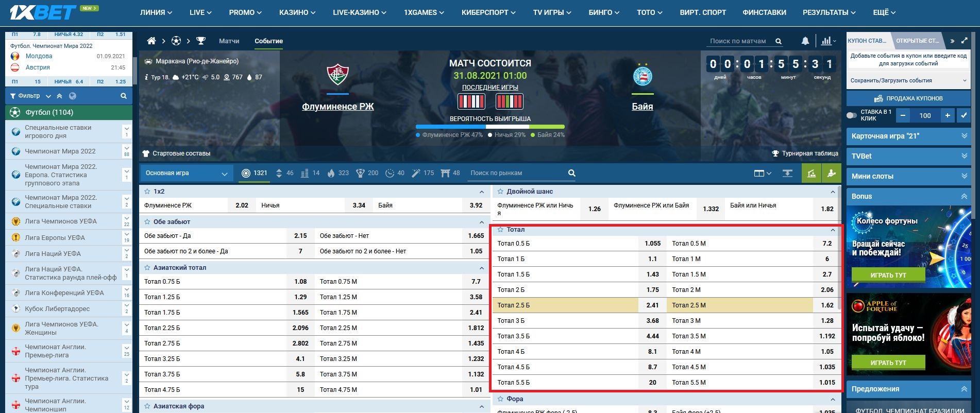980x413 pixels.
Task: Click the magnifier icon in the Фильтр bar
Action: (124, 96)
